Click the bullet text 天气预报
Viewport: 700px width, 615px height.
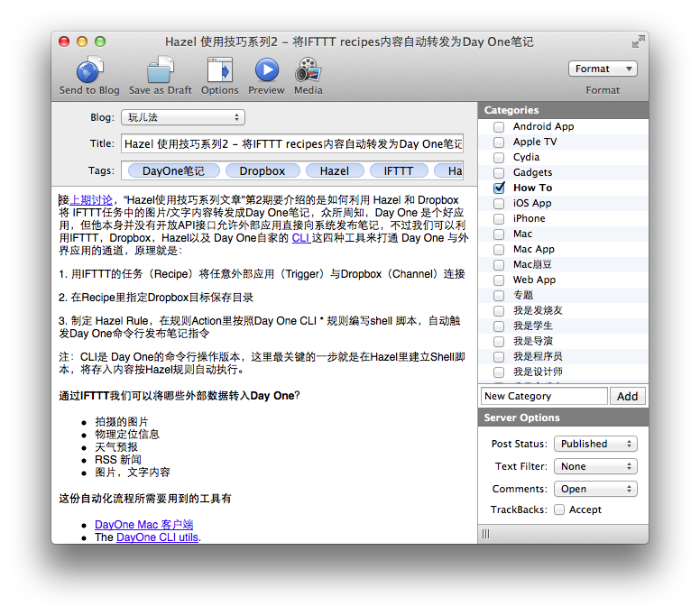coord(116,447)
